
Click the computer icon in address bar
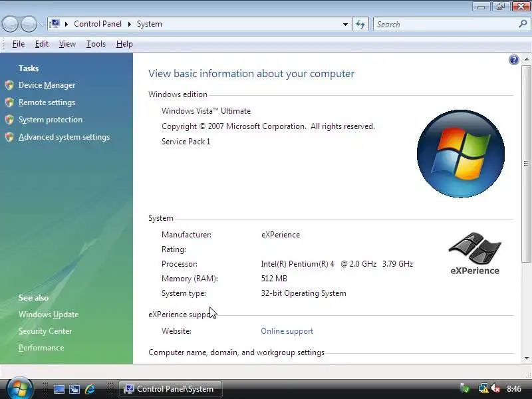pyautogui.click(x=55, y=24)
